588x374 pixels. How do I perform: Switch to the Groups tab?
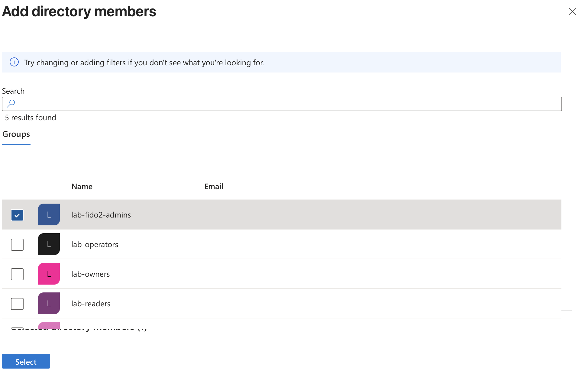coord(16,134)
